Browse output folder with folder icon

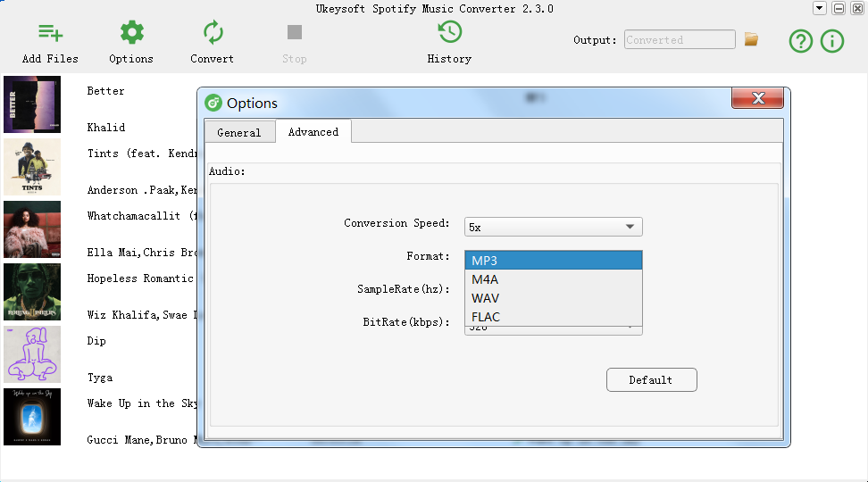pyautogui.click(x=751, y=39)
